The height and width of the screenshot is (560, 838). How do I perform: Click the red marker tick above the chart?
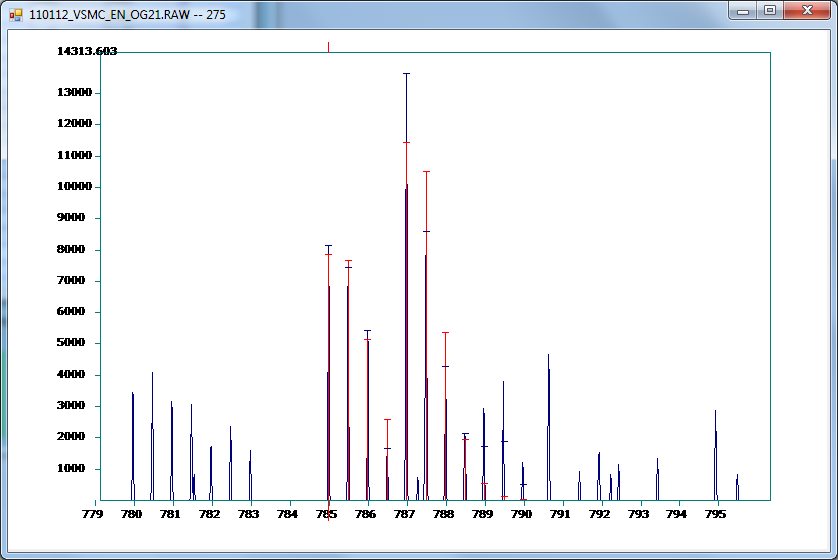[x=329, y=46]
